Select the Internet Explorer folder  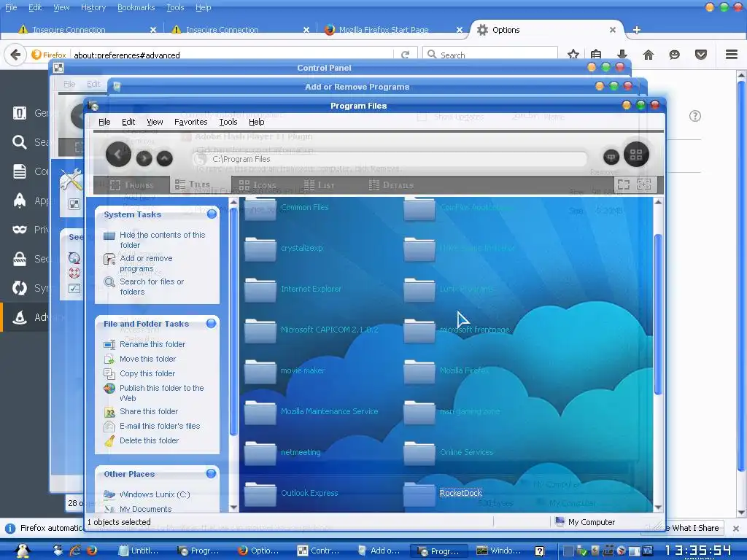coord(293,289)
